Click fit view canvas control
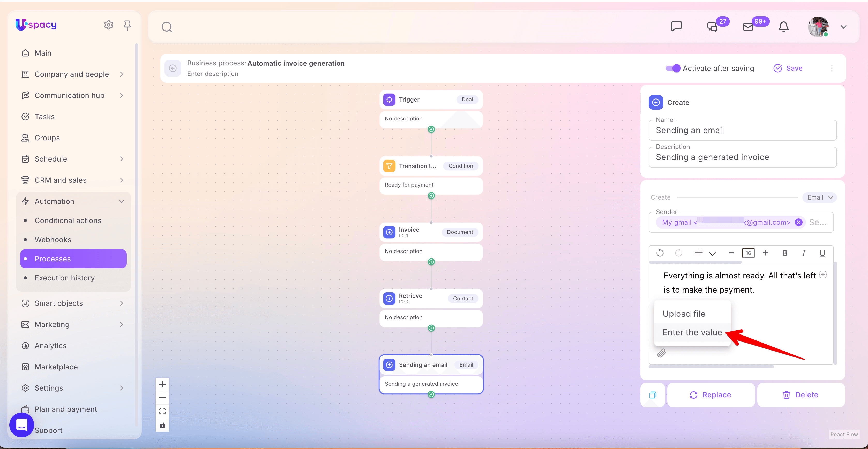The width and height of the screenshot is (868, 449). [162, 411]
